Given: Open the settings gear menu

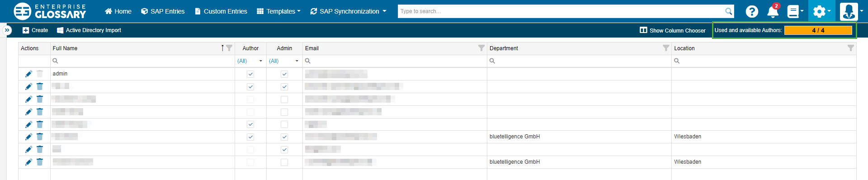Looking at the screenshot, I should coord(821,11).
